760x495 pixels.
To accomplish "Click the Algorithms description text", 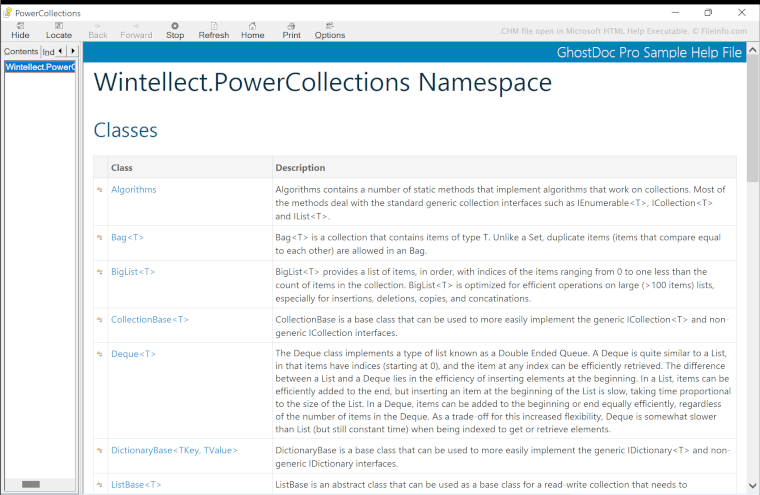I will point(500,203).
